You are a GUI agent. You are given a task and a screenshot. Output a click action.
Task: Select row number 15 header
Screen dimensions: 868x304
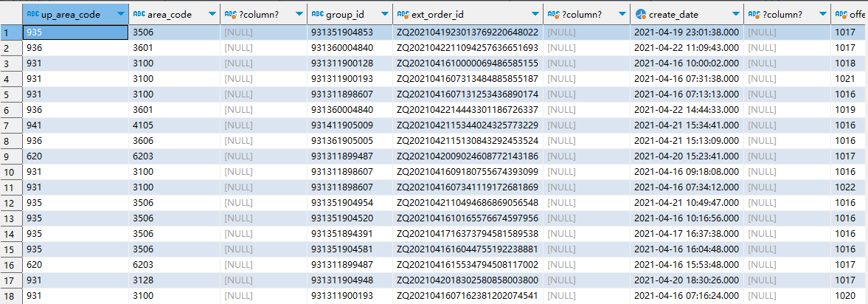tap(11, 249)
